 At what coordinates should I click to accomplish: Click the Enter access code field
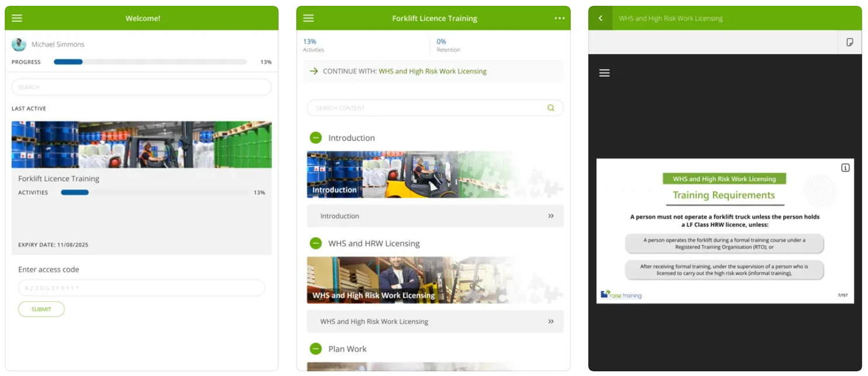[x=141, y=288]
